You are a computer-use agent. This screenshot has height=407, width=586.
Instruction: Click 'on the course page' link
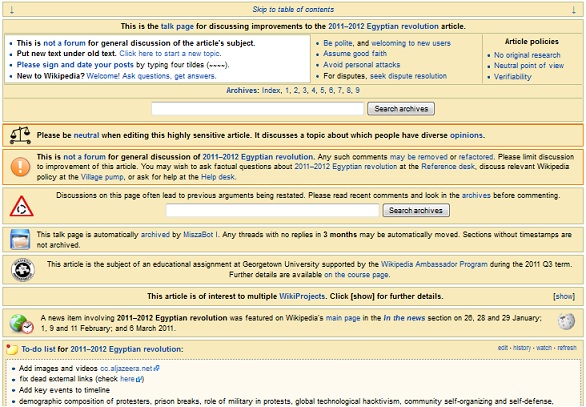357,275
